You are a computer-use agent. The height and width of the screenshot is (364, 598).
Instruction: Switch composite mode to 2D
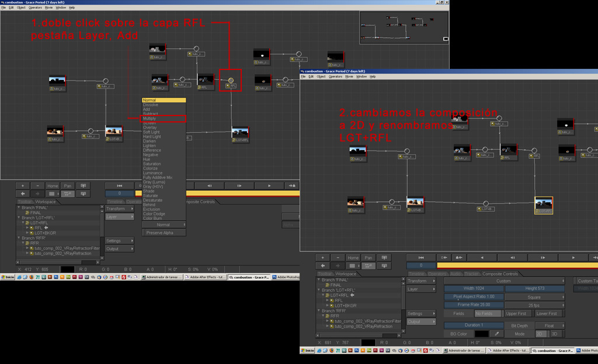pos(541,334)
